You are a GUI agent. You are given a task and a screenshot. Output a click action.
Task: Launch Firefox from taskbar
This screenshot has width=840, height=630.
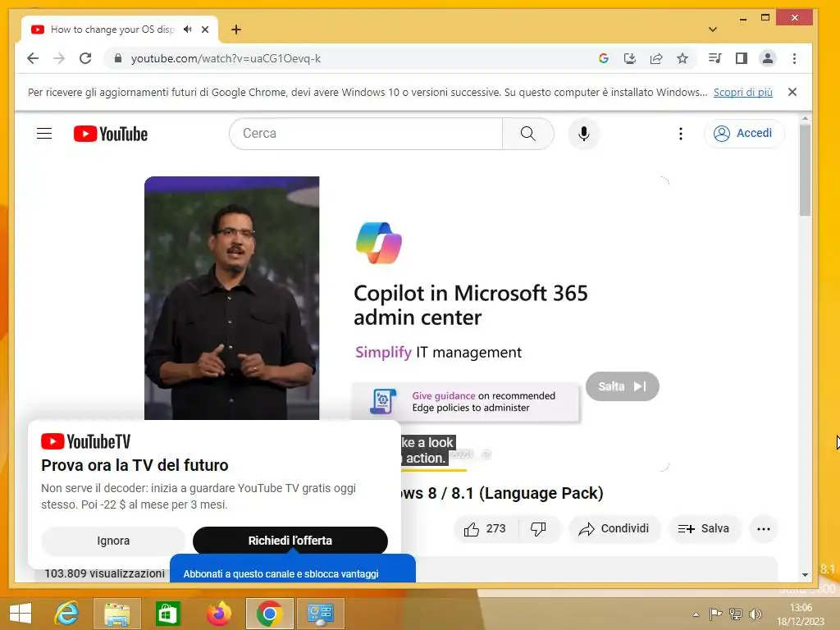pyautogui.click(x=218, y=613)
